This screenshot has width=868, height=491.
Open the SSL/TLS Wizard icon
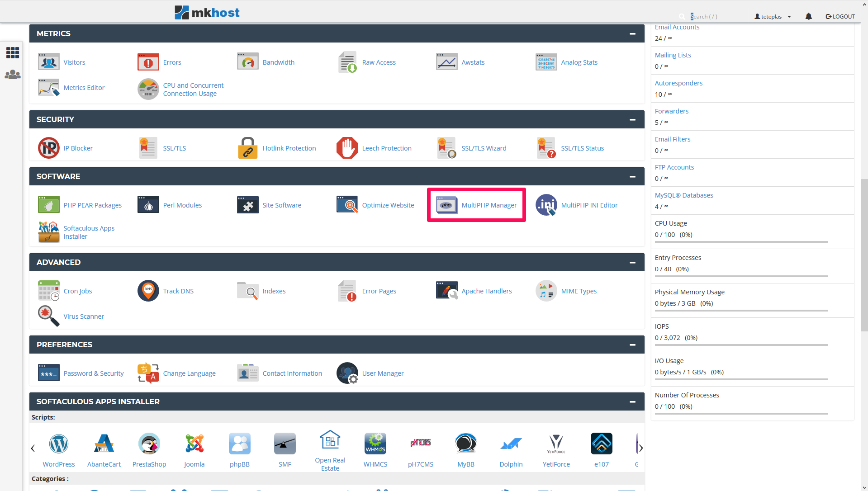[x=447, y=148]
